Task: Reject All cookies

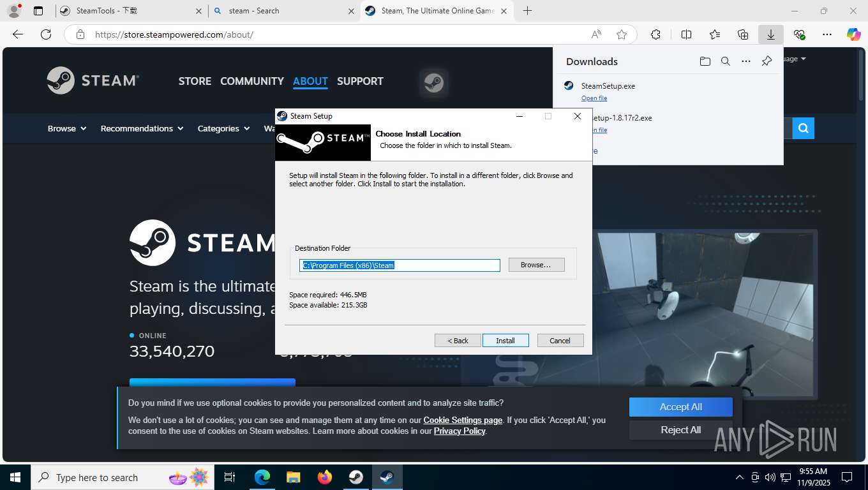Action: (x=681, y=430)
